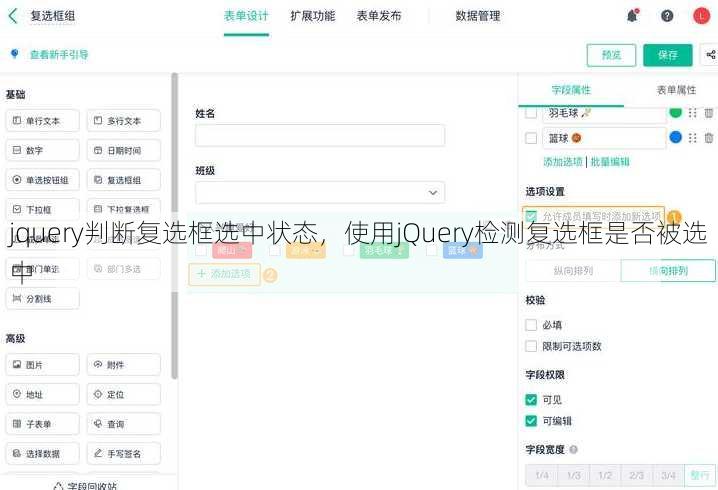This screenshot has width=718, height=490.
Task: Add a 单选按钮组 field
Action: (x=42, y=180)
